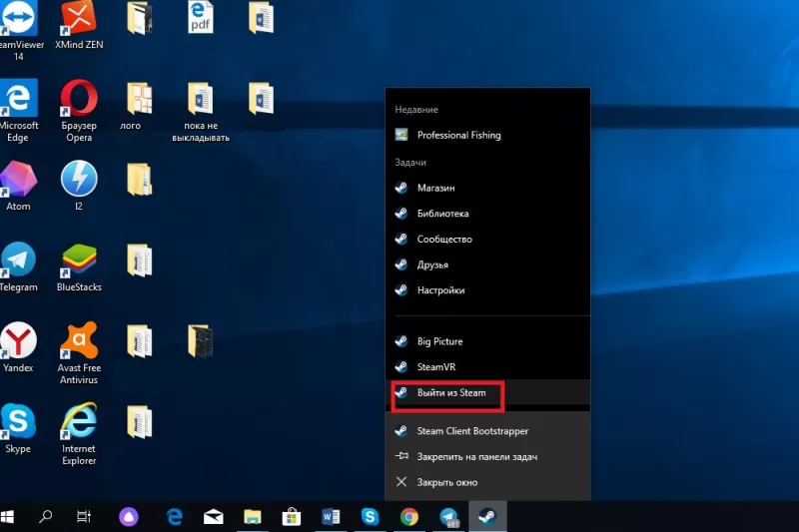Screen dimensions: 799x532
Task: Select Магазин from the Steam tasks
Action: pyautogui.click(x=435, y=188)
